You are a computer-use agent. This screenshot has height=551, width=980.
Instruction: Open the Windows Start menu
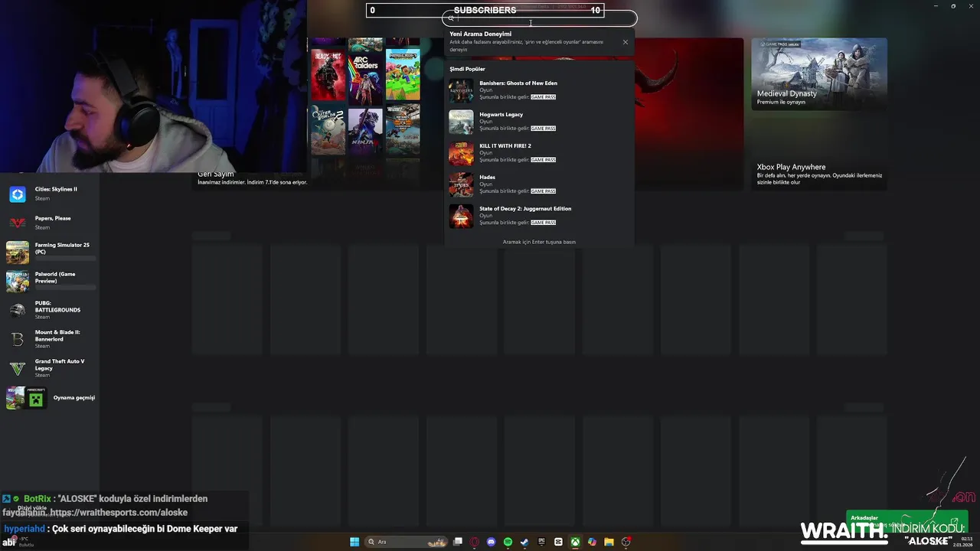[354, 542]
